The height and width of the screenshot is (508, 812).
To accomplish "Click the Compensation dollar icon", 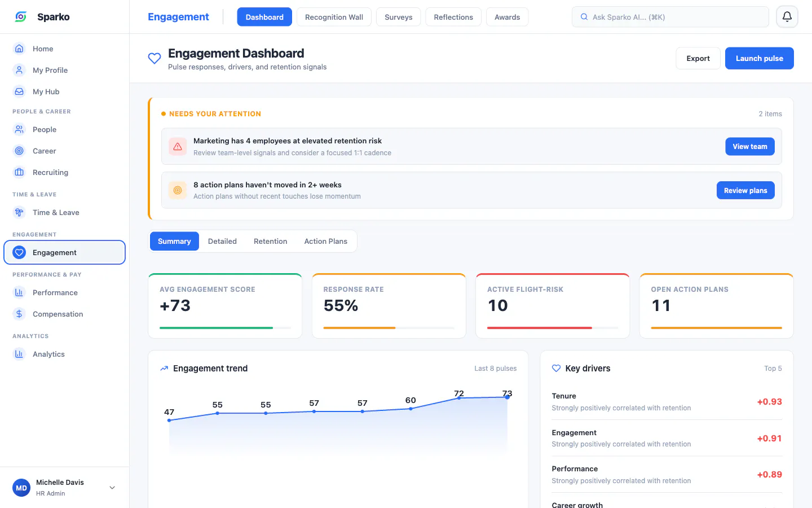I will pyautogui.click(x=19, y=314).
